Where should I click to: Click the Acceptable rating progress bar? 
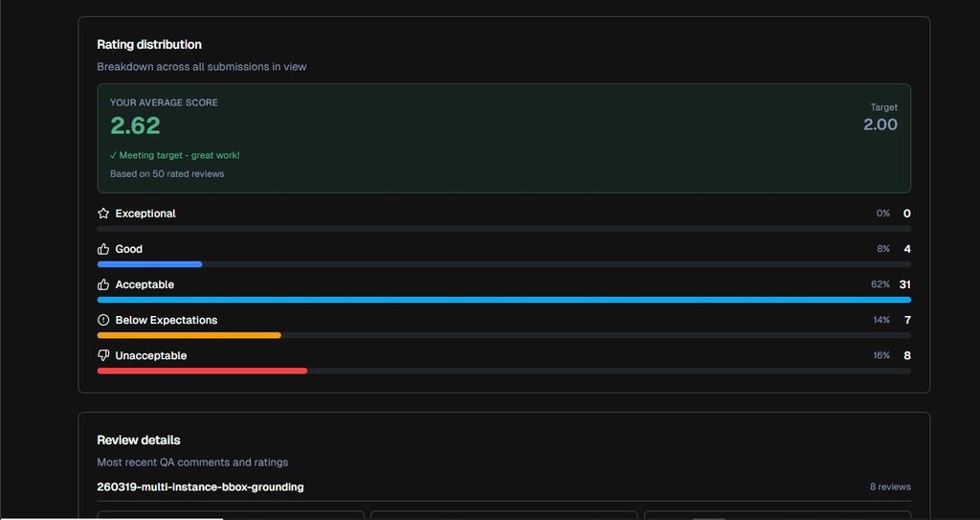coord(503,300)
